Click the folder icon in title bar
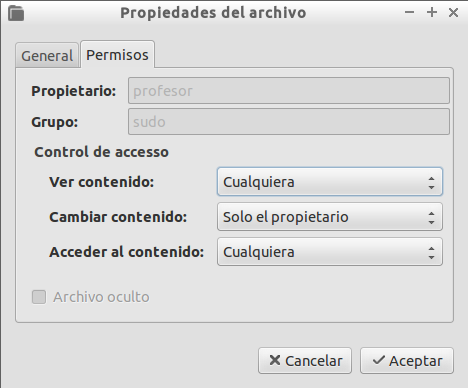 16,13
